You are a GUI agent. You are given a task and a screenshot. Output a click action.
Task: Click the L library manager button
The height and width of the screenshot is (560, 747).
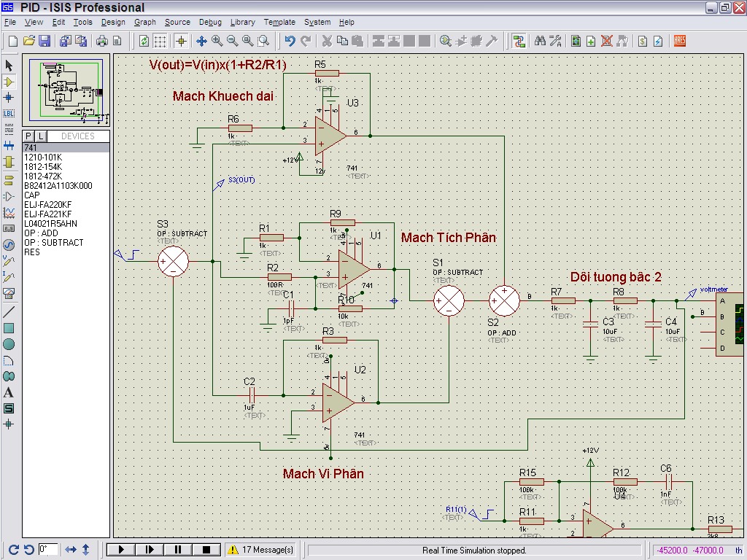pos(40,136)
